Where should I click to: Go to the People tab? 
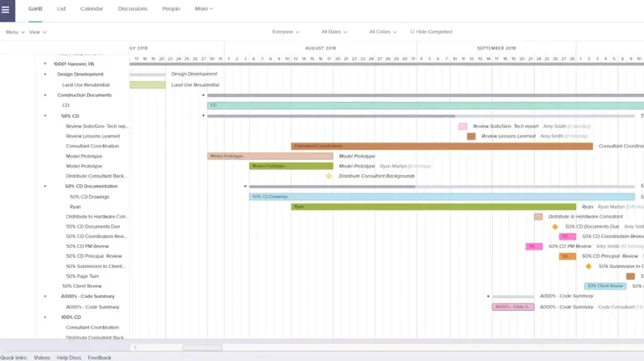(171, 8)
